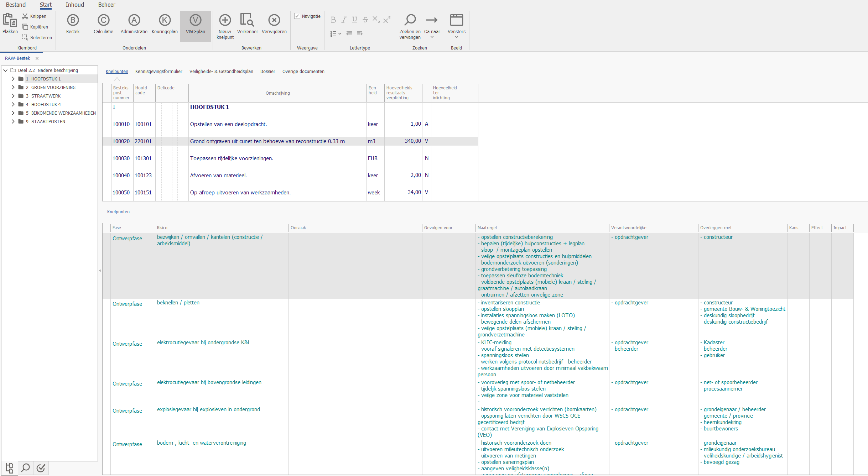Open the Verkenner explorer

pos(248,24)
